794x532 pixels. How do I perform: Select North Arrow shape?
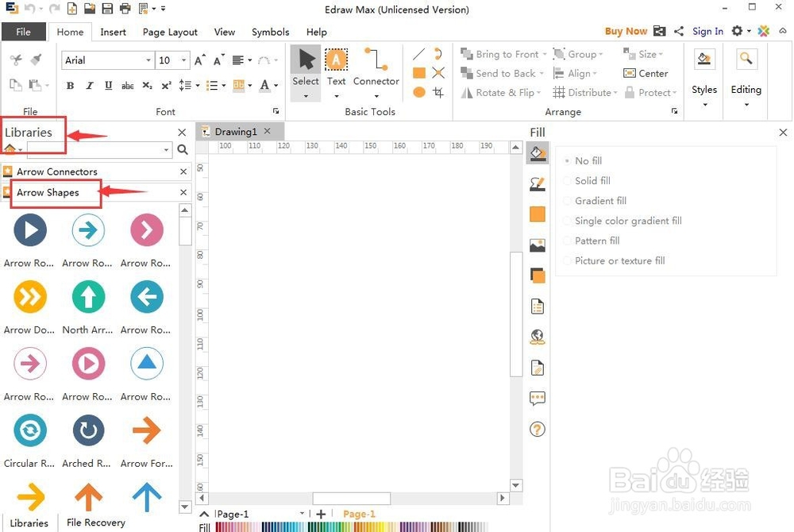pyautogui.click(x=88, y=296)
